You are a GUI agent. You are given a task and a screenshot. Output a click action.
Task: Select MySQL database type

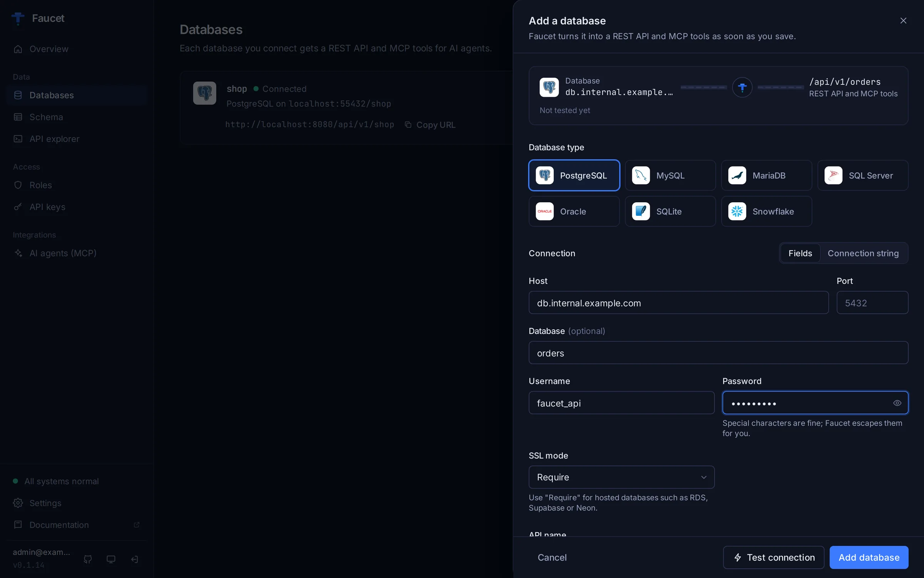coord(670,175)
